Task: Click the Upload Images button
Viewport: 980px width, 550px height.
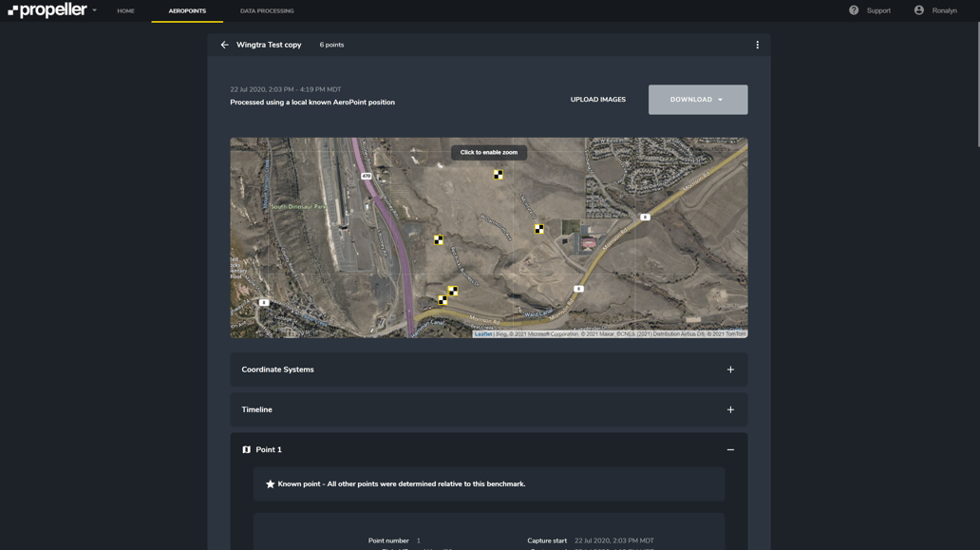Action: pos(597,100)
